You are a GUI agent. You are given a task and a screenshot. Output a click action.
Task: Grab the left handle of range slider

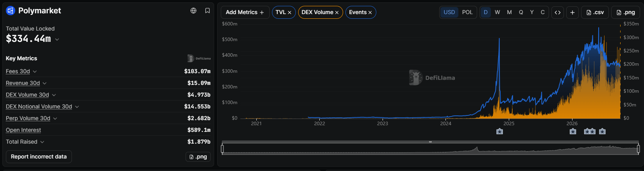pyautogui.click(x=222, y=149)
